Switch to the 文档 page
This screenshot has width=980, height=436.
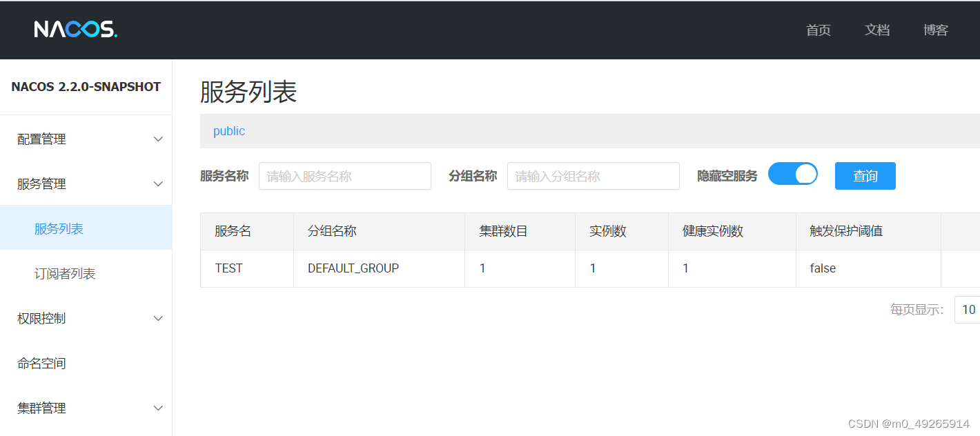click(877, 30)
